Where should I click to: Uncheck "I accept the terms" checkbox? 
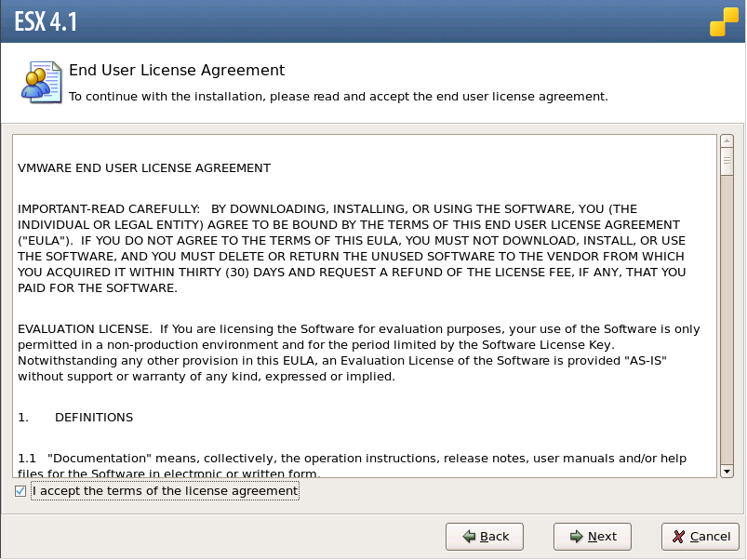[x=20, y=491]
